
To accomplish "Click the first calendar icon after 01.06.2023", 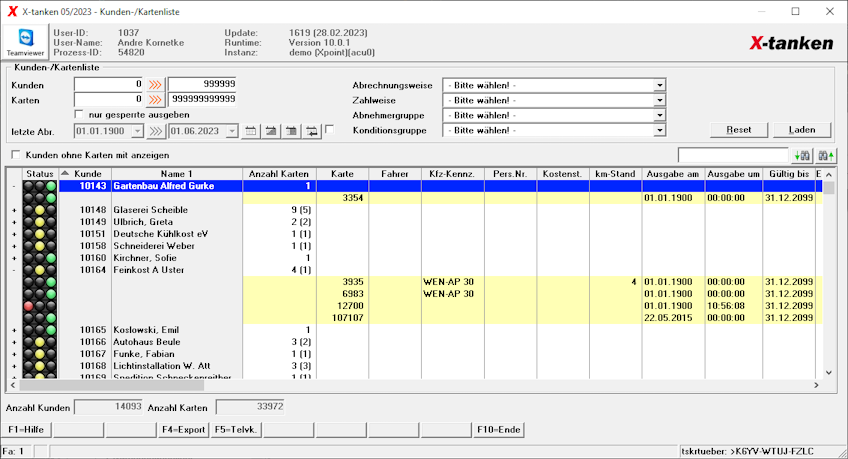I will (x=250, y=131).
